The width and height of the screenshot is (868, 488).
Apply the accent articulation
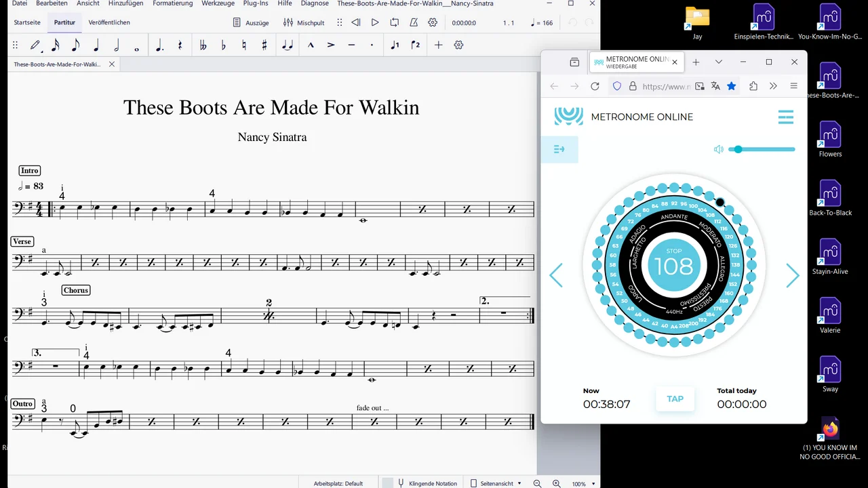tap(331, 45)
